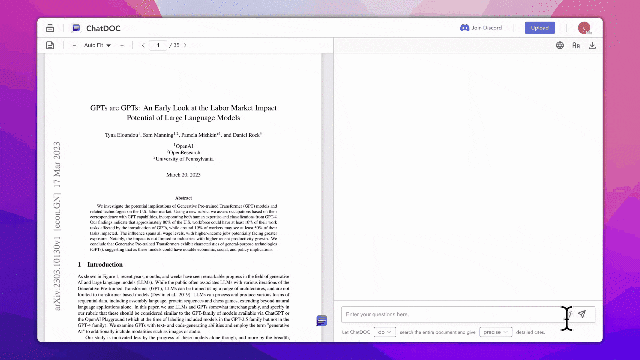Click the Upload button
Viewport: 640px width, 360px height.
coord(540,28)
